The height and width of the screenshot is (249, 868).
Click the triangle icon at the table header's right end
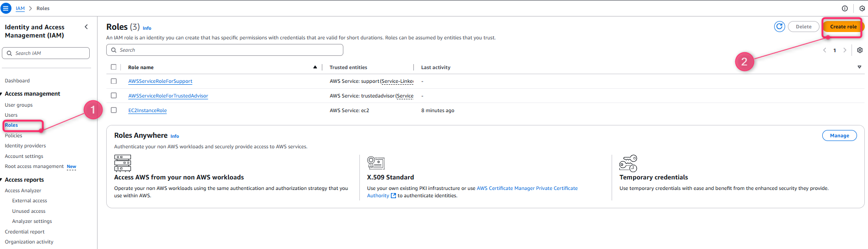859,67
